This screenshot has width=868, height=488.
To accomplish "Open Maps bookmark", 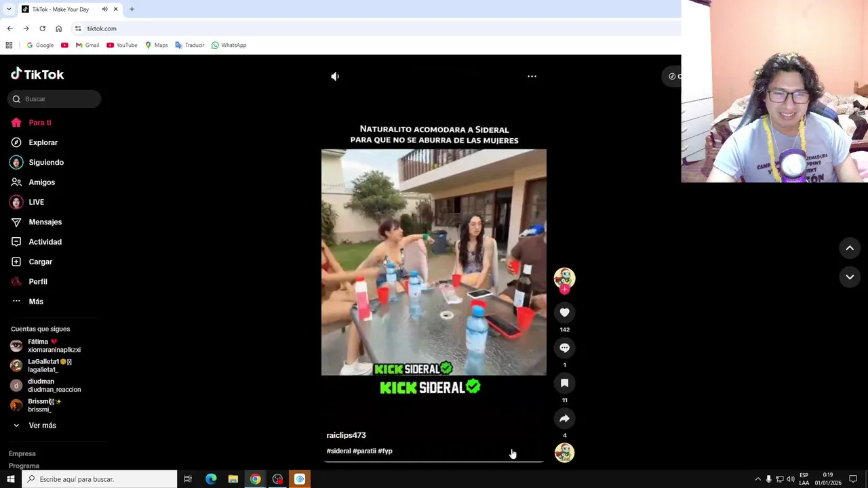I will [156, 45].
